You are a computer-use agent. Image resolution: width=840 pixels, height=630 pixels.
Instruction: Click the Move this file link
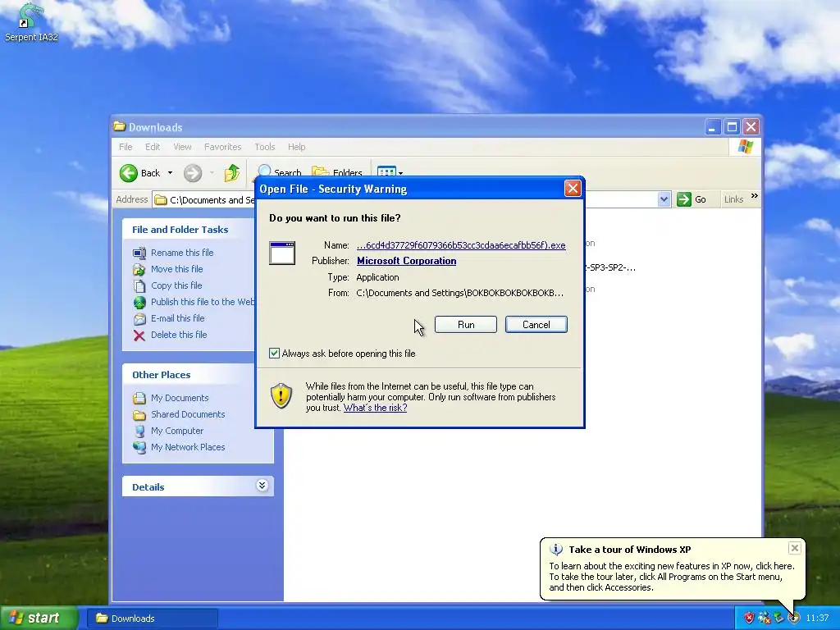coord(177,269)
